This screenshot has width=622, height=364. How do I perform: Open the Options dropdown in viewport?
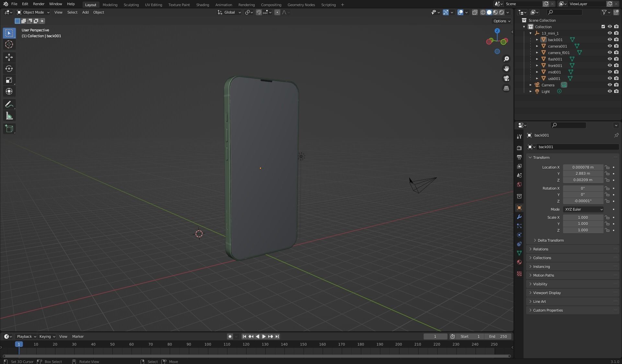[x=501, y=21]
